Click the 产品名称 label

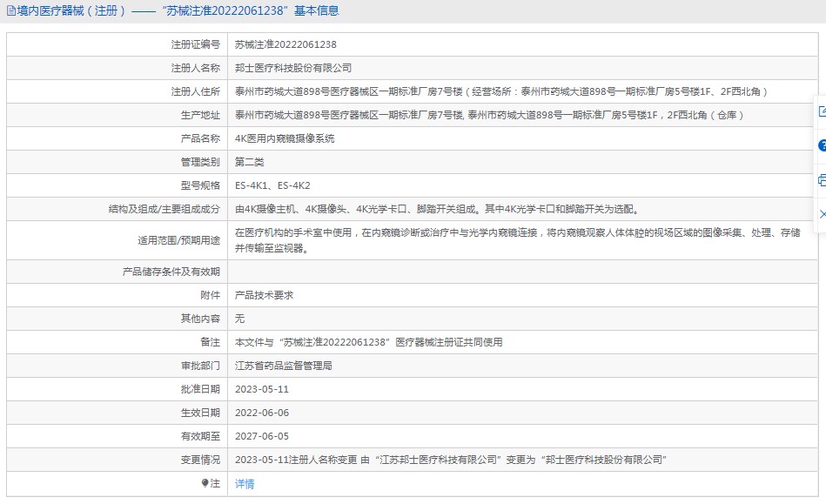pyautogui.click(x=200, y=138)
